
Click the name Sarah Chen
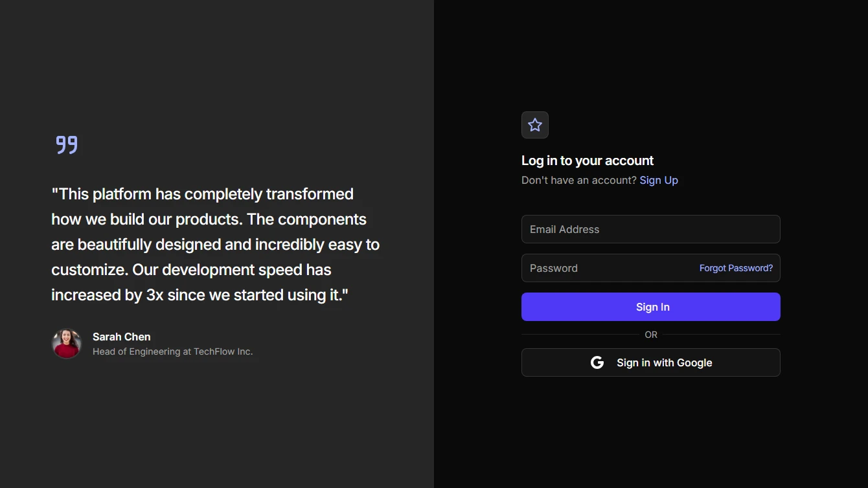121,337
